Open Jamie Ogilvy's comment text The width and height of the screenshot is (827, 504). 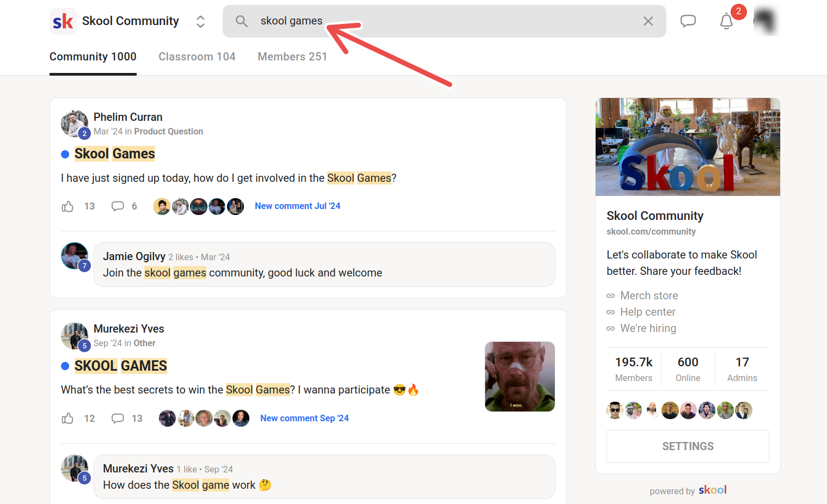(x=242, y=273)
